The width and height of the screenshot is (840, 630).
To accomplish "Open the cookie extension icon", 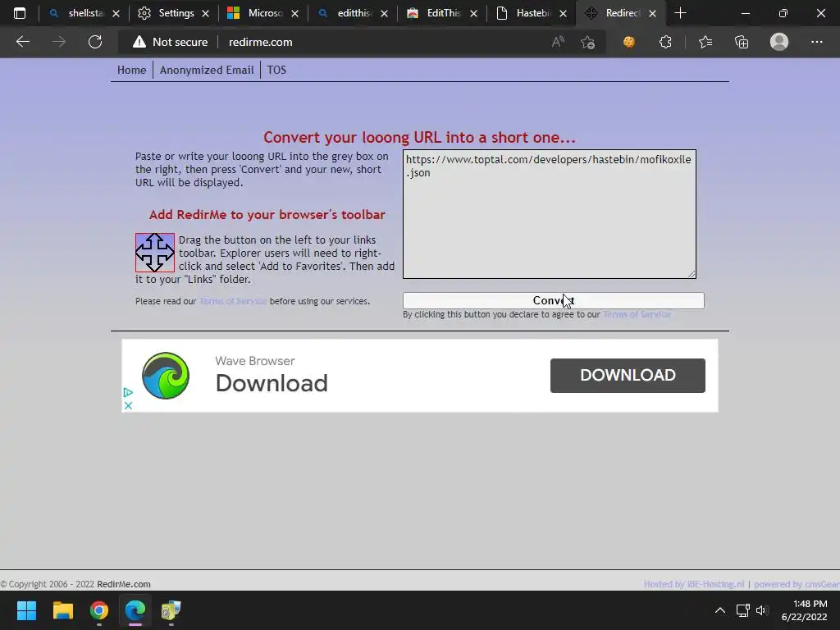I will (629, 42).
